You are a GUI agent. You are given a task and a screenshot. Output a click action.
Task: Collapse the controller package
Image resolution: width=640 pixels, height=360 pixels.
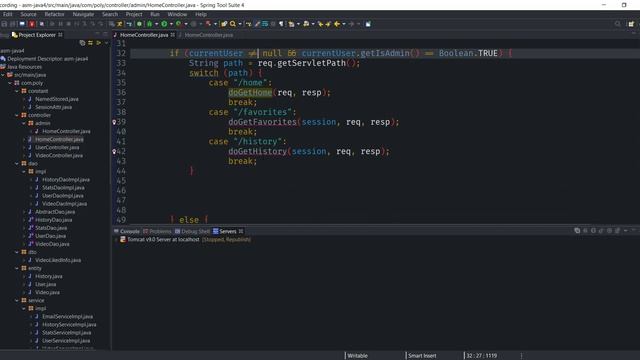pyautogui.click(x=17, y=115)
